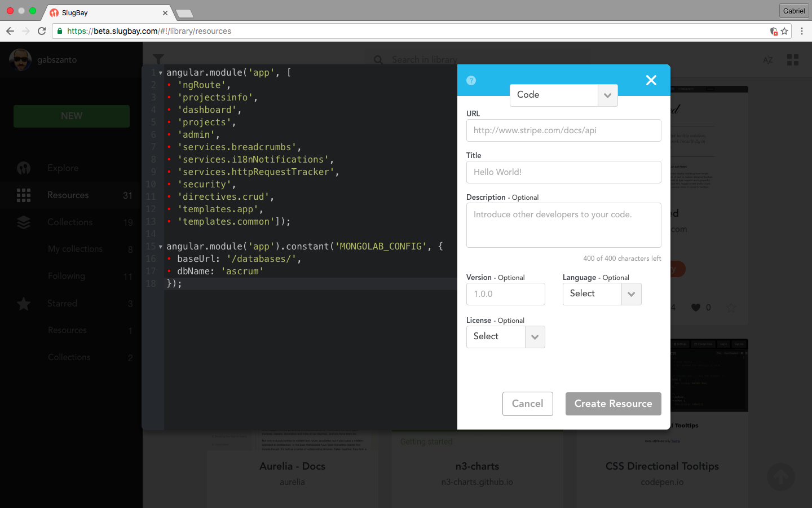This screenshot has height=508, width=812.
Task: Open a new browser tab
Action: click(x=184, y=14)
